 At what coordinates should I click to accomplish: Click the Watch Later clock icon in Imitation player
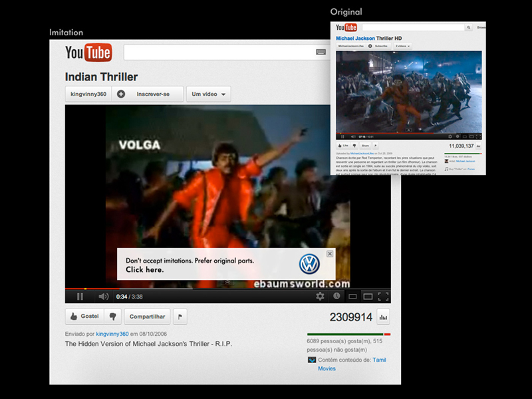336,296
